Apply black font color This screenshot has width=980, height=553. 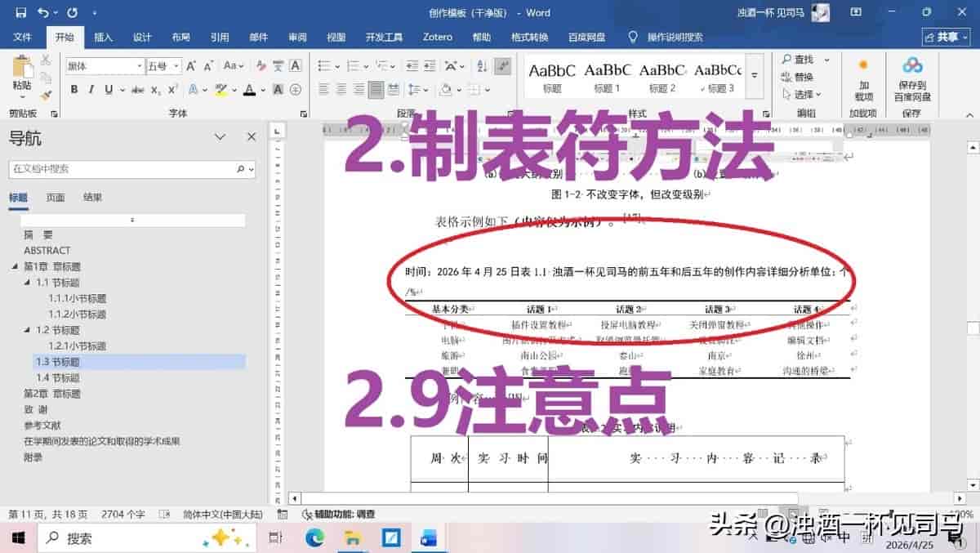click(249, 89)
